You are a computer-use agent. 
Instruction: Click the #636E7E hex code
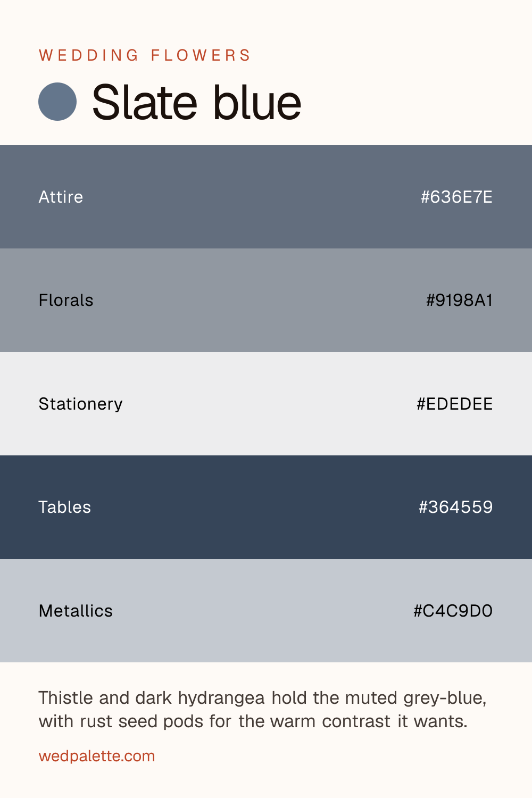(456, 197)
